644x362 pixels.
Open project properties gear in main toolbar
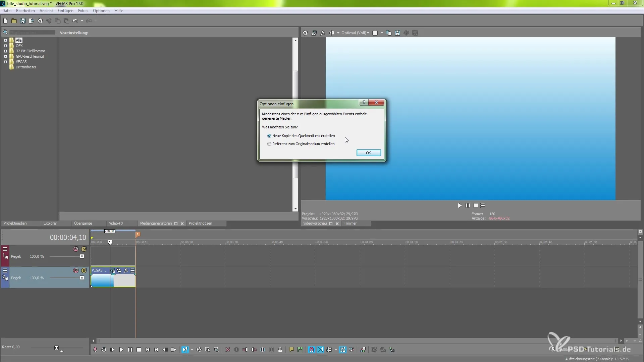coord(40,21)
